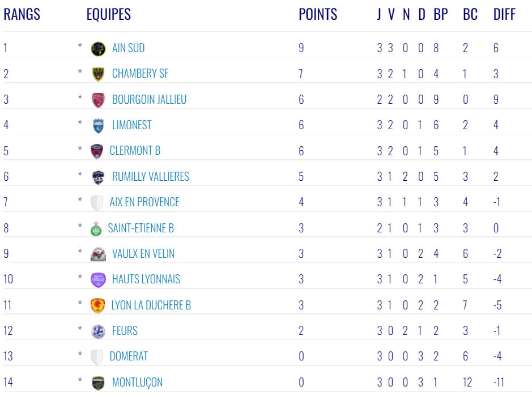Click the placeholder shield beside Domerat

[x=97, y=357]
